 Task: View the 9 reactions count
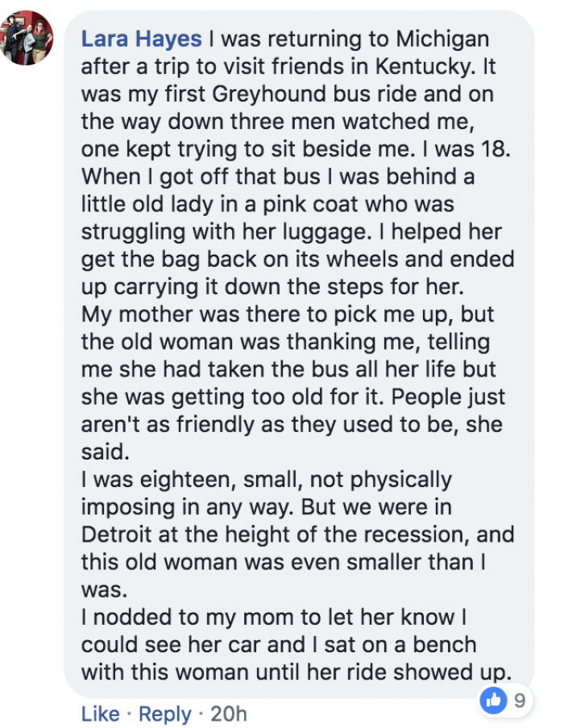(520, 700)
